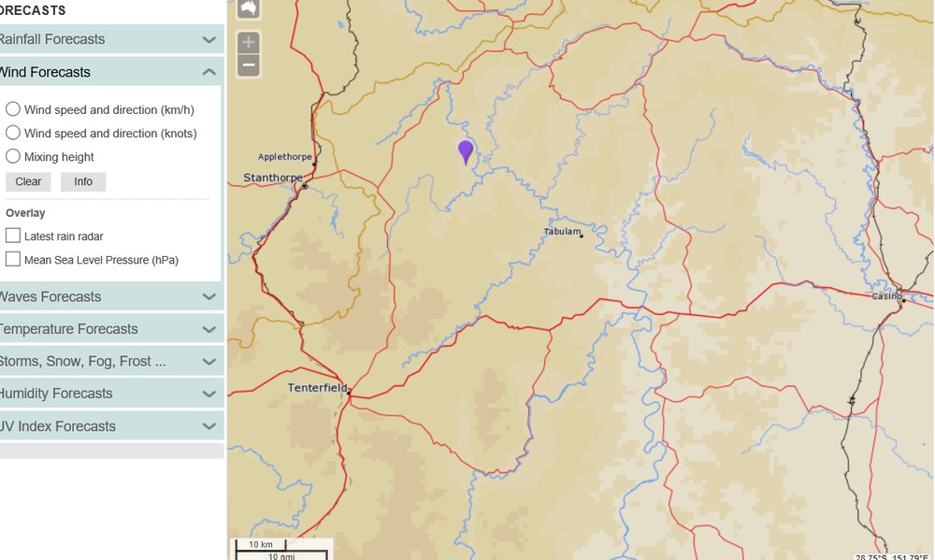This screenshot has height=560, width=935.
Task: Open the Info button
Action: [x=83, y=182]
